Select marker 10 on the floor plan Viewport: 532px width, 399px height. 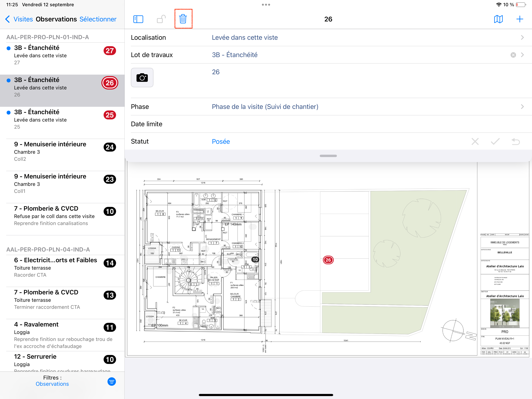click(255, 260)
